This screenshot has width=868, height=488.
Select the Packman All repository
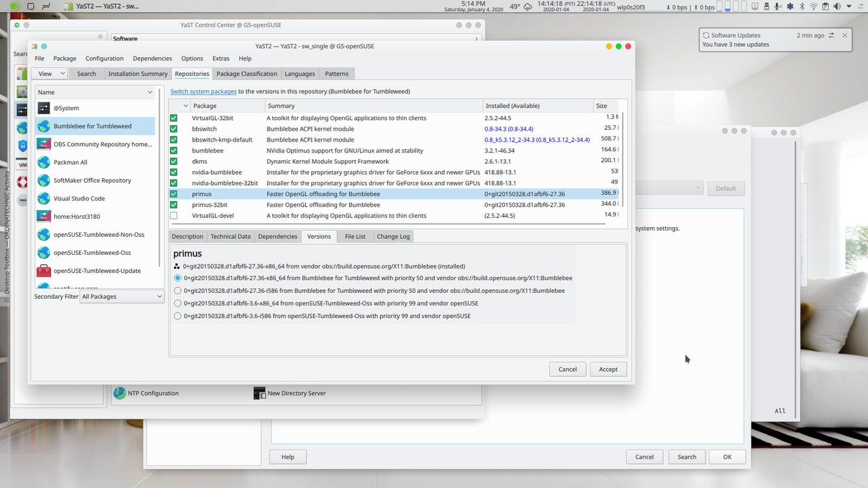coord(95,162)
